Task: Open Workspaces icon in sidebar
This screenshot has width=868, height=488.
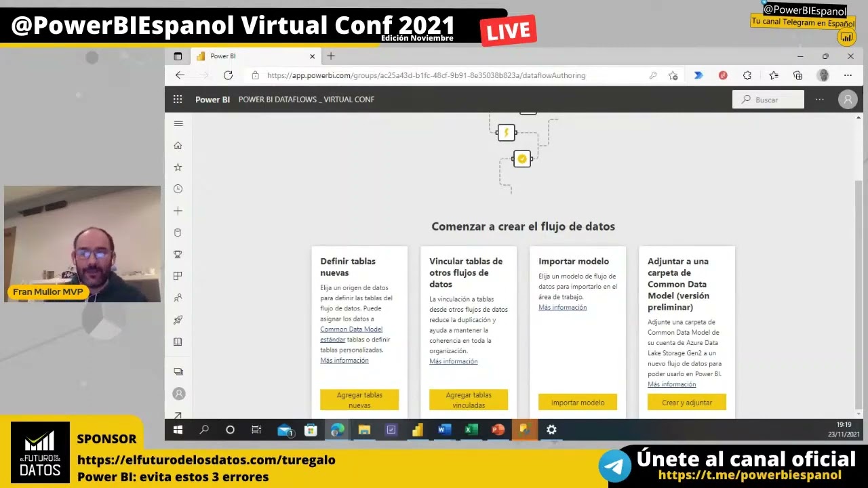Action: (x=178, y=371)
